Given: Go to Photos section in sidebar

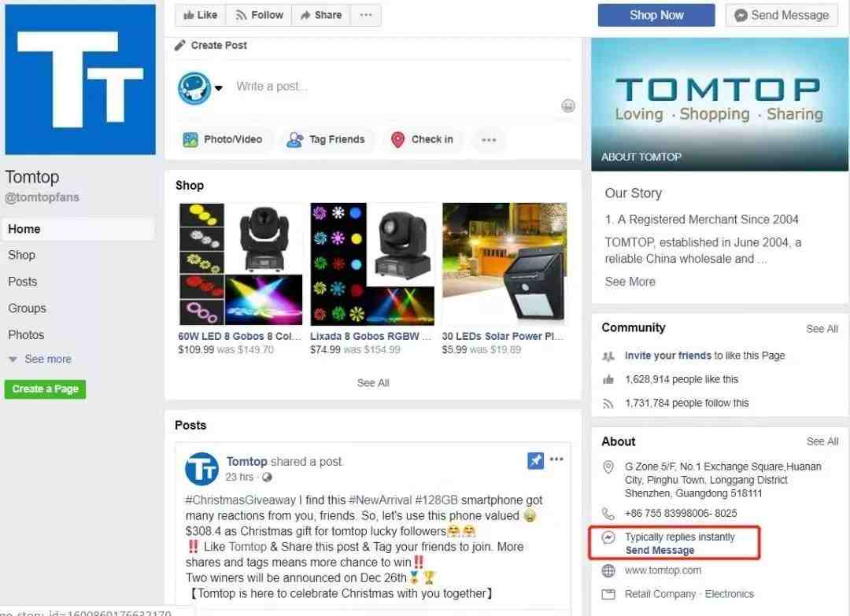Looking at the screenshot, I should point(26,335).
